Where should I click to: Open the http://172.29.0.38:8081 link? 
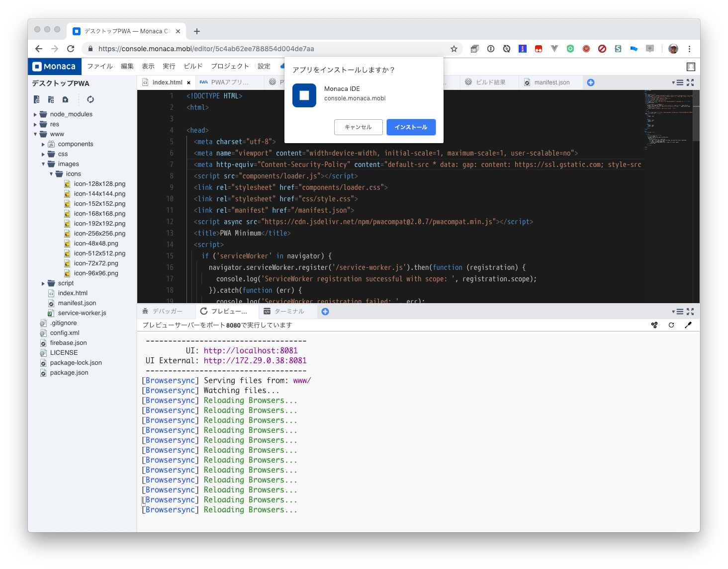pyautogui.click(x=255, y=361)
